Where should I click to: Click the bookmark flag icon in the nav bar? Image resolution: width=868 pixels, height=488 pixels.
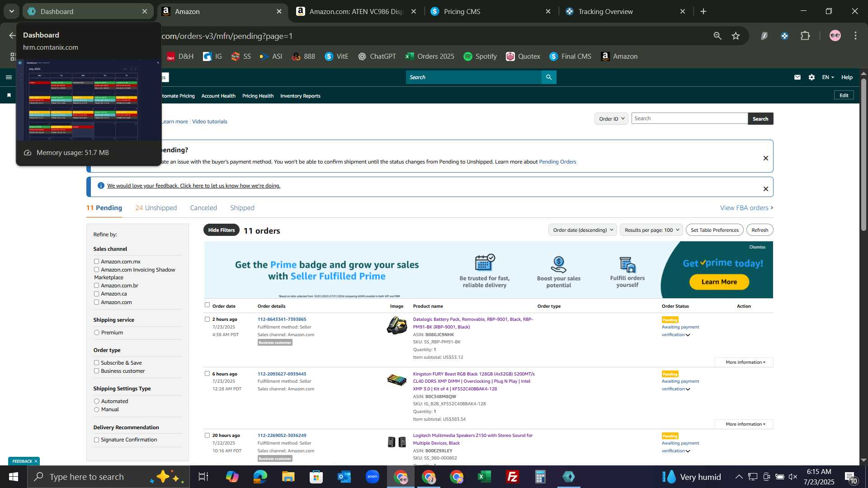coord(9,95)
